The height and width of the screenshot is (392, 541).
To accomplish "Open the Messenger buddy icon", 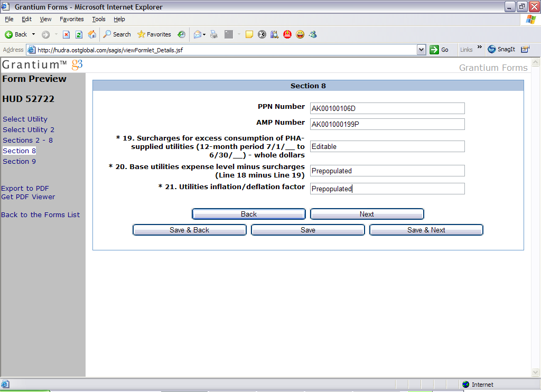I will coord(313,34).
